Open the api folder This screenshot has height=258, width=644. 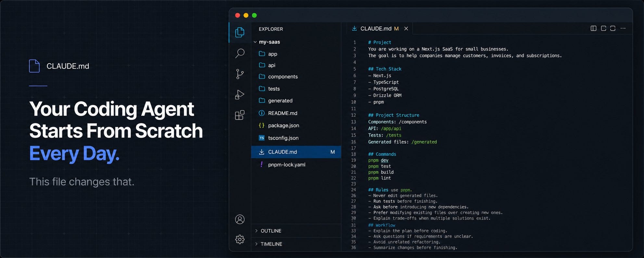pos(271,65)
